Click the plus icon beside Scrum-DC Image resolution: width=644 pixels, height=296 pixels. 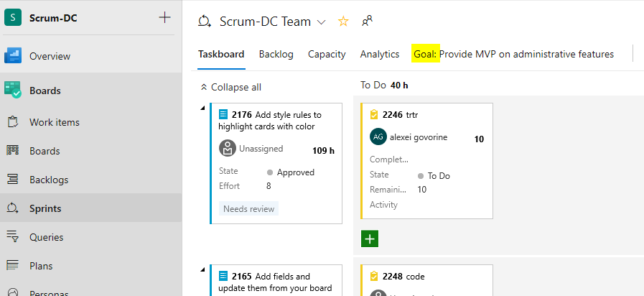click(164, 18)
